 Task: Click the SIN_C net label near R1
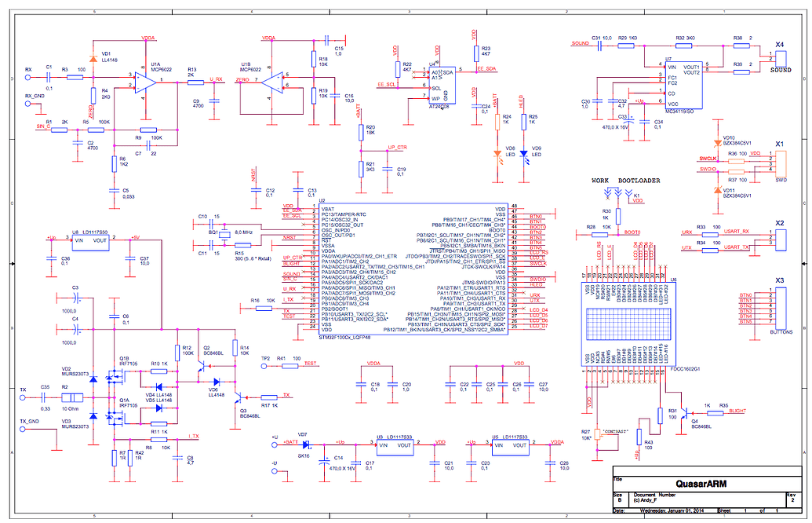point(43,126)
